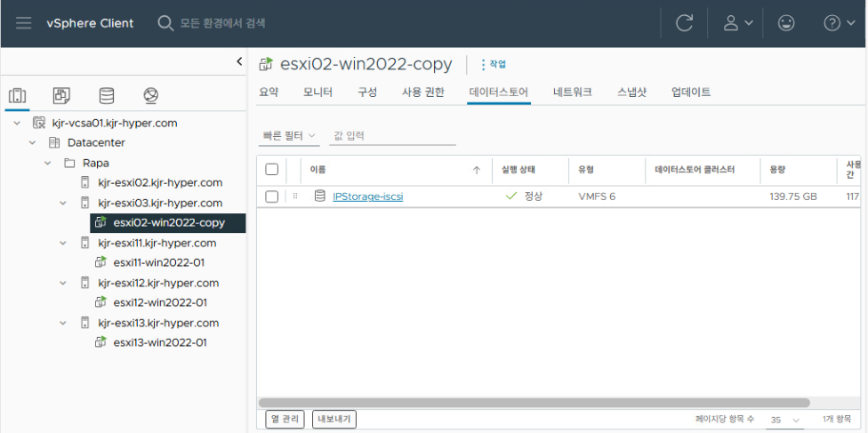Screen dimensions: 868x433
Task: Switch to the 사용 권한 tab
Action: [423, 92]
